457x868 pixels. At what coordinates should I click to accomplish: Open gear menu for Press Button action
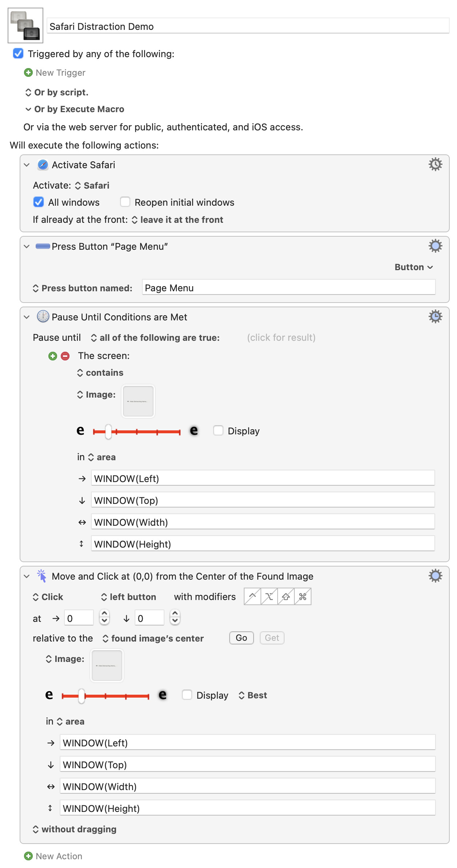point(435,246)
